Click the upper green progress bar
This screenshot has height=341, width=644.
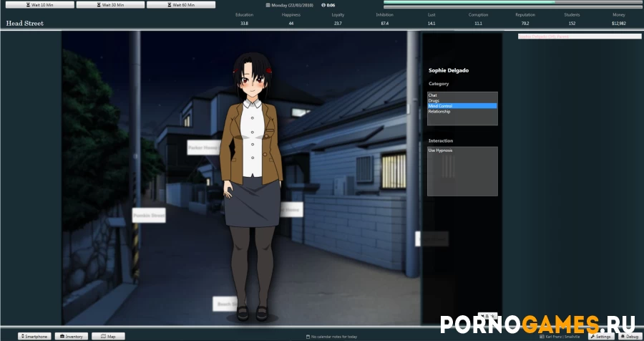pos(512,2)
